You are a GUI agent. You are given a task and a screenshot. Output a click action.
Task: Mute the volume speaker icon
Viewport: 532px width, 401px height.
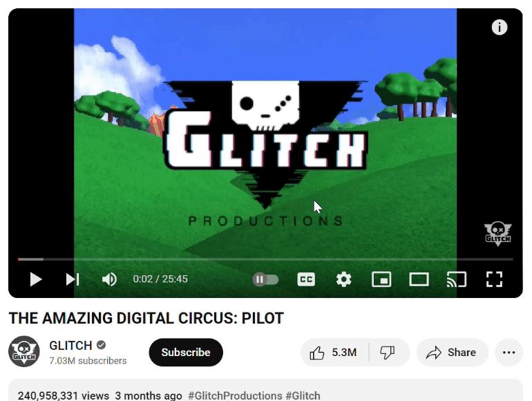click(109, 279)
